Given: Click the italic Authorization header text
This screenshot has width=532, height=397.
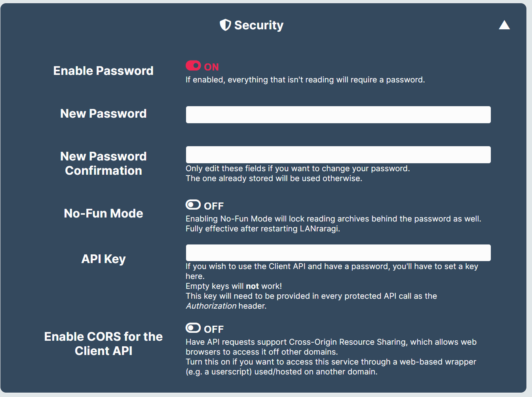Looking at the screenshot, I should tap(211, 306).
